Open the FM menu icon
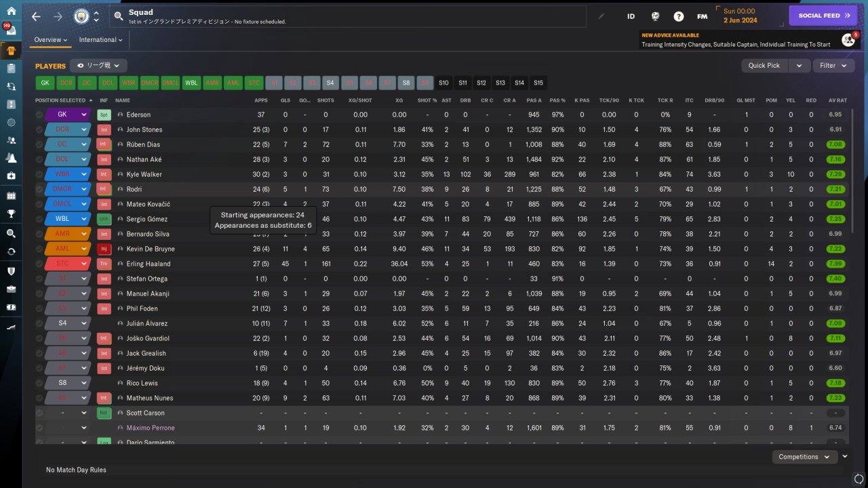Screen dimensions: 868x488 703,16
